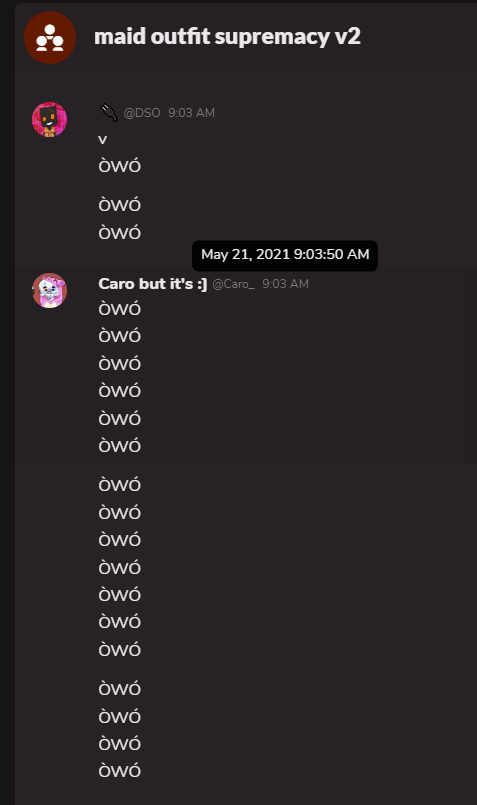Select DSO's first òwó message
Image resolution: width=477 pixels, height=805 pixels.
point(120,165)
